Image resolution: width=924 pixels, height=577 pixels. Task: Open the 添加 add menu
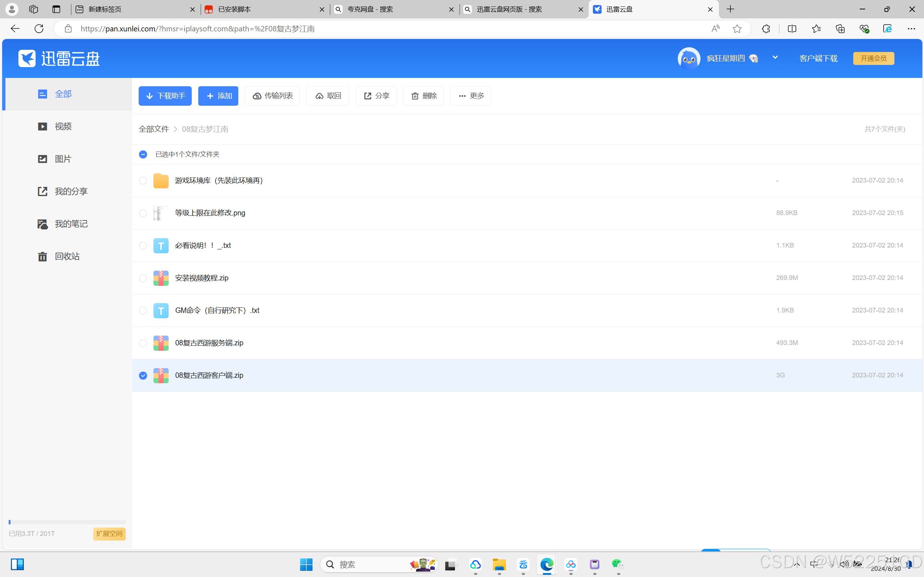click(218, 96)
